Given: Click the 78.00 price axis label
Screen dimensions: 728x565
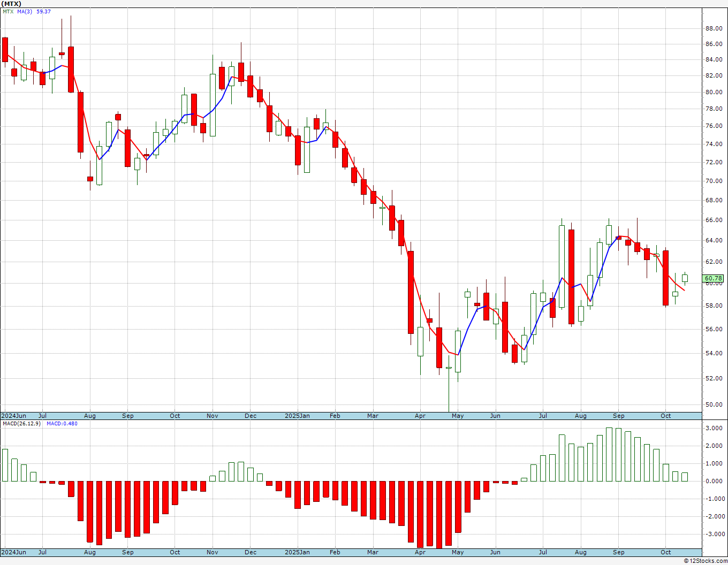Looking at the screenshot, I should pyautogui.click(x=714, y=109).
